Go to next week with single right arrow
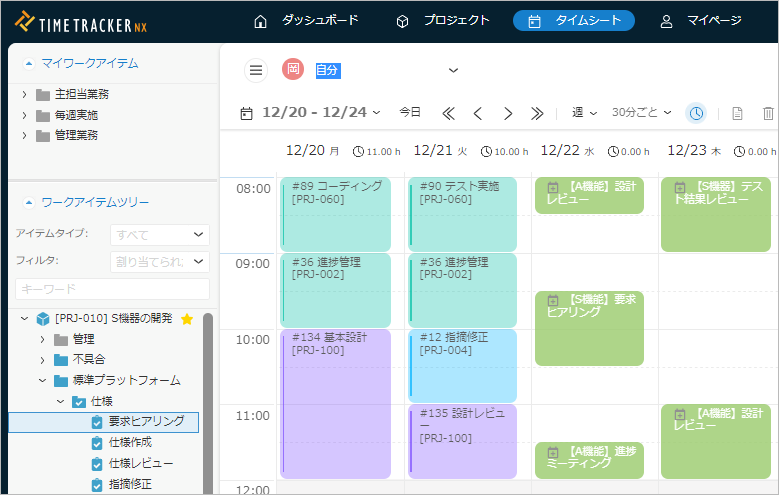 pyautogui.click(x=508, y=113)
